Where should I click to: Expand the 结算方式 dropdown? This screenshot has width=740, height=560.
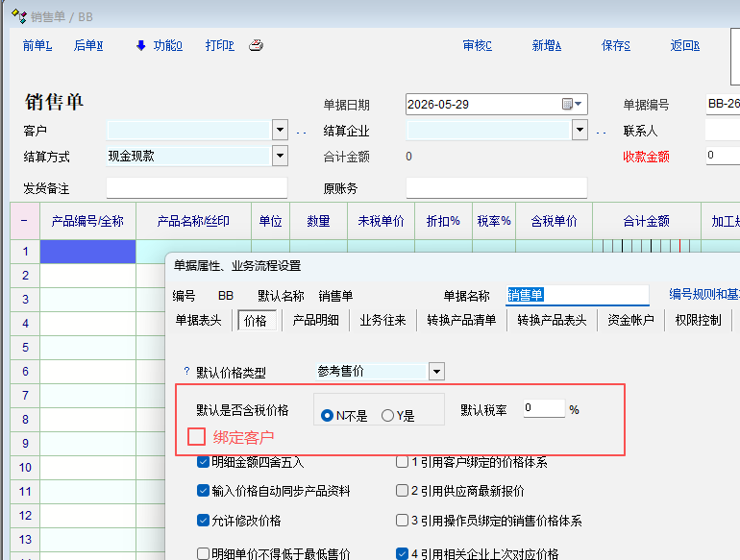pyautogui.click(x=280, y=156)
